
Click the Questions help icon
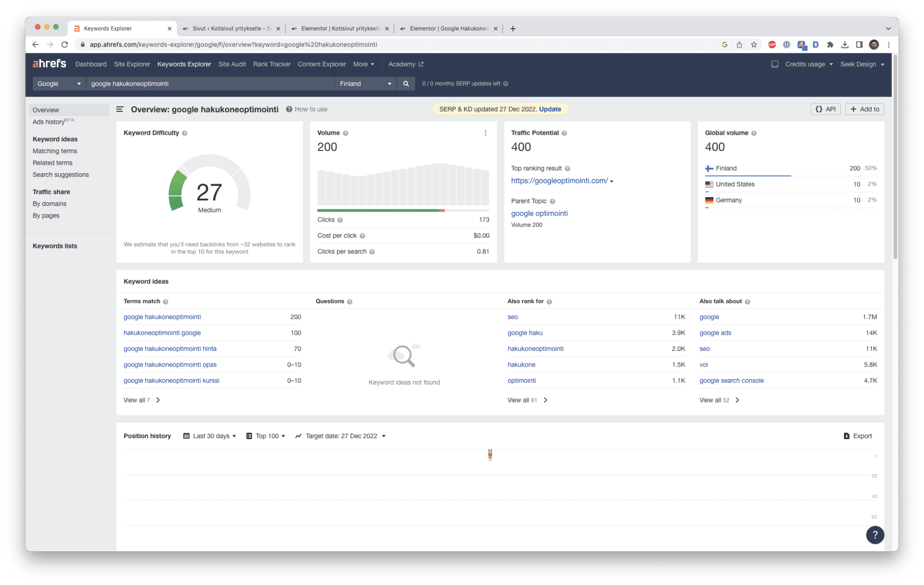pos(350,302)
